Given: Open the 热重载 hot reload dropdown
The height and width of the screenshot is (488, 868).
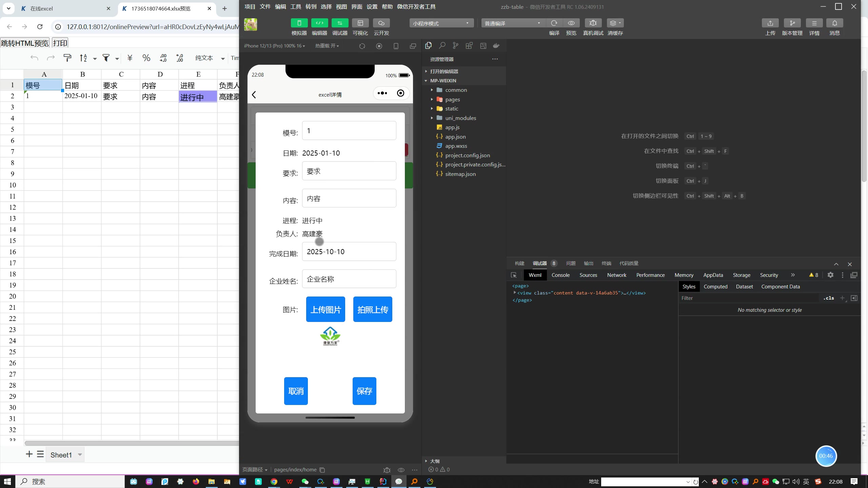Looking at the screenshot, I should pos(327,46).
